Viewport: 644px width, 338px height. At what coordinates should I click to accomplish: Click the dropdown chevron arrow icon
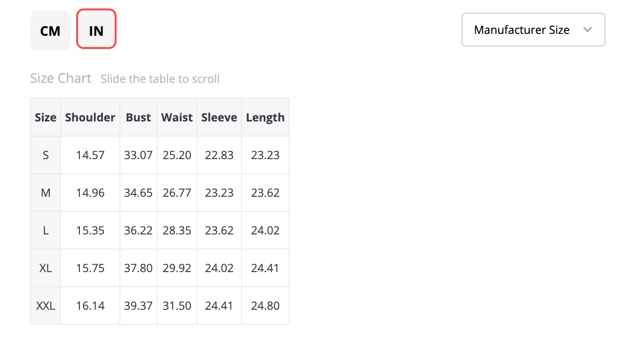(587, 30)
